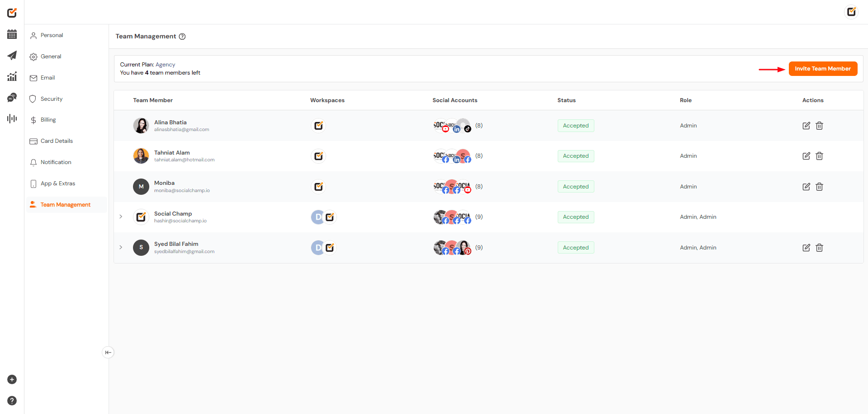Click the audio-wave icon in the left rail
868x414 pixels.
point(12,118)
